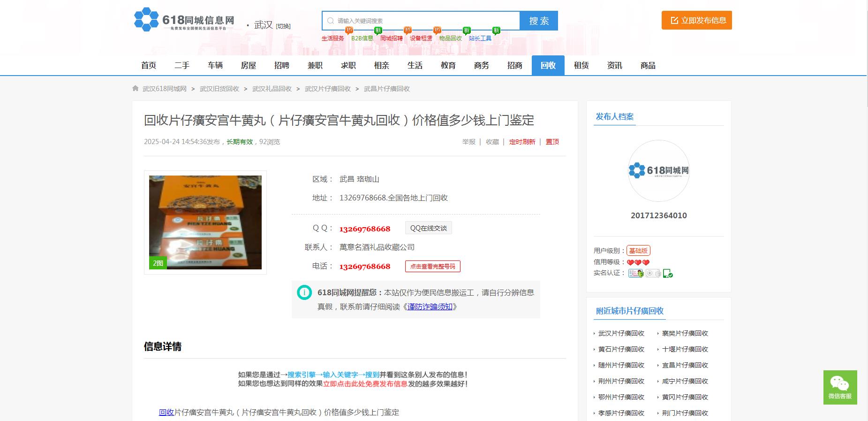Click the 搜索 search button

click(539, 21)
